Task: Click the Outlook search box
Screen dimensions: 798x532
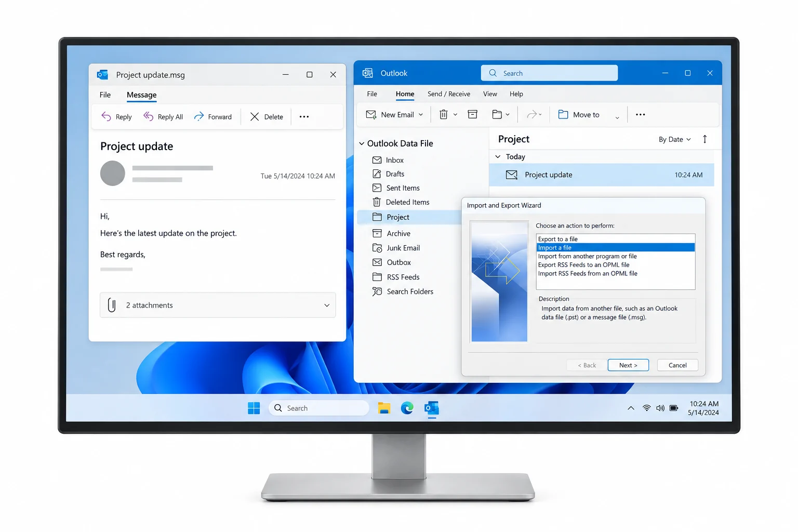Action: pyautogui.click(x=549, y=73)
